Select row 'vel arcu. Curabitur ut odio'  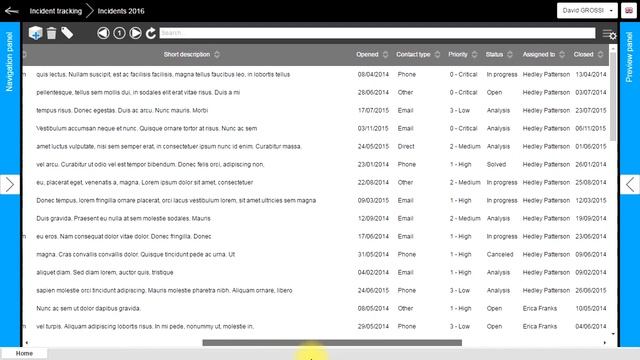click(x=316, y=164)
